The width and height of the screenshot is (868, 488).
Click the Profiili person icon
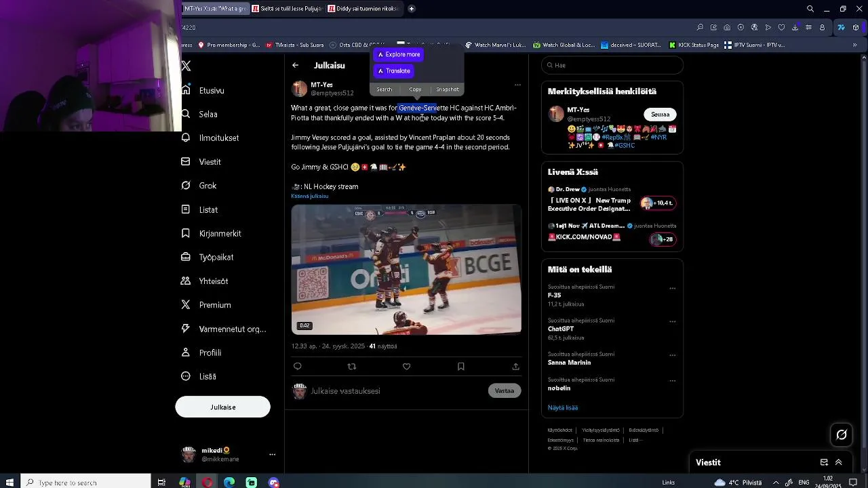[x=186, y=352]
